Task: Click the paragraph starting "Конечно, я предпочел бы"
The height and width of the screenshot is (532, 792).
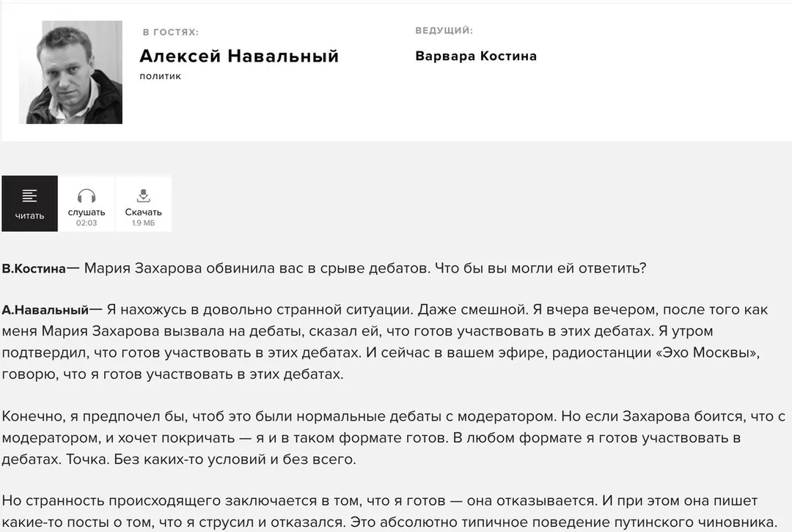Action: 394,437
